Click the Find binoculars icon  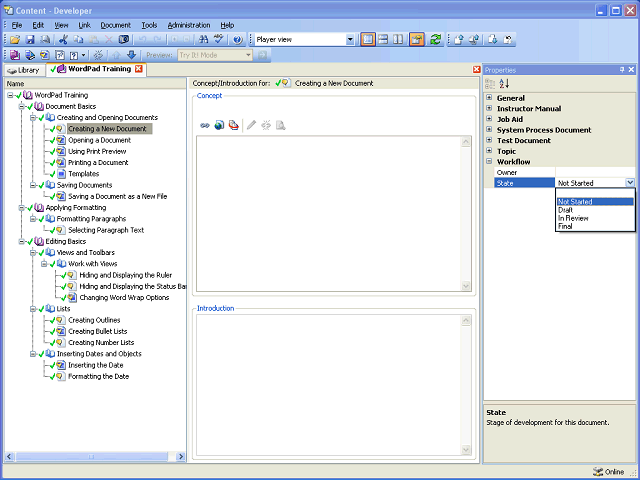pyautogui.click(x=203, y=40)
